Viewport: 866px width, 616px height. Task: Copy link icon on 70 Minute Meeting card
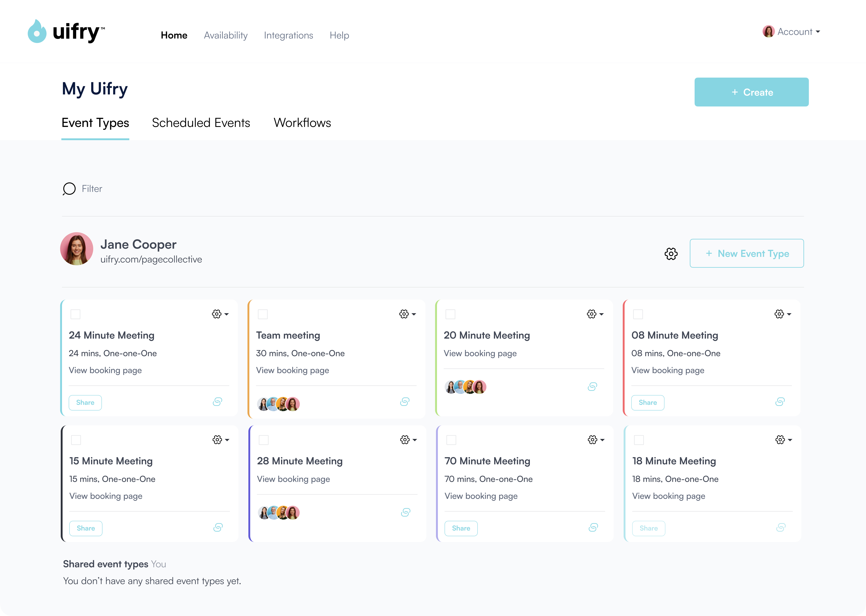click(x=593, y=527)
